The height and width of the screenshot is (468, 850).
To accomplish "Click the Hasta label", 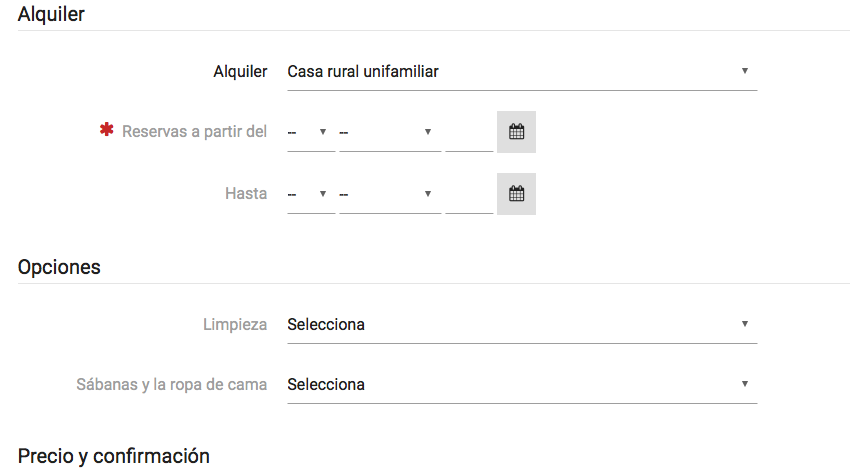I will coord(246,194).
